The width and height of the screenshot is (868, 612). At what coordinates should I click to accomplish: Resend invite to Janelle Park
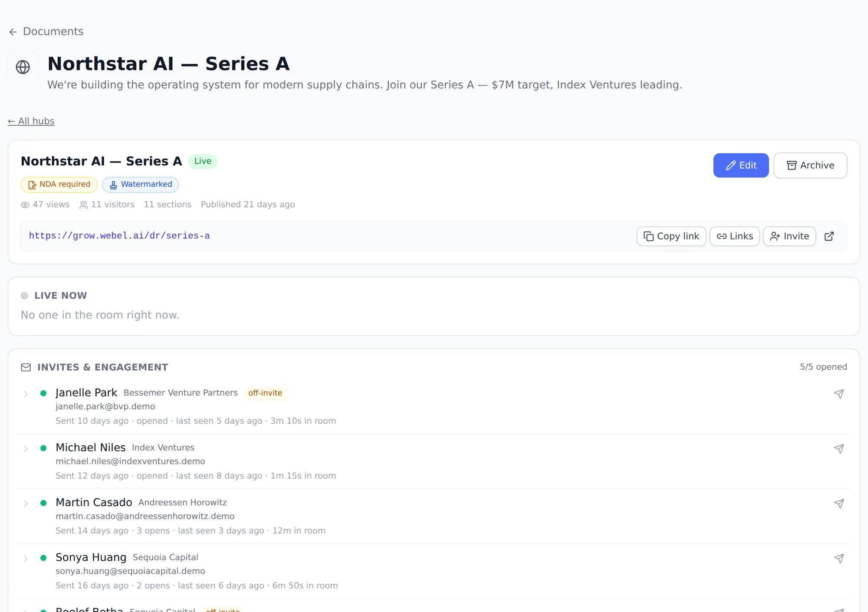(x=839, y=394)
